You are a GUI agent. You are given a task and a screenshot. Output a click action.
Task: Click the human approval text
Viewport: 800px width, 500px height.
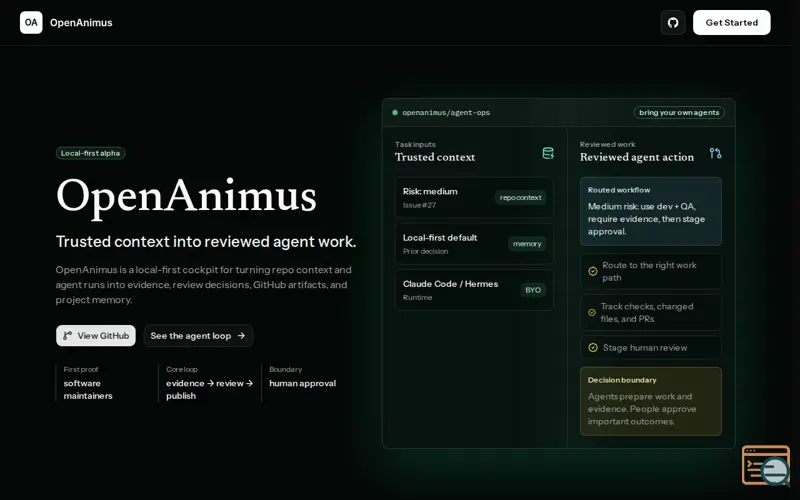(303, 383)
